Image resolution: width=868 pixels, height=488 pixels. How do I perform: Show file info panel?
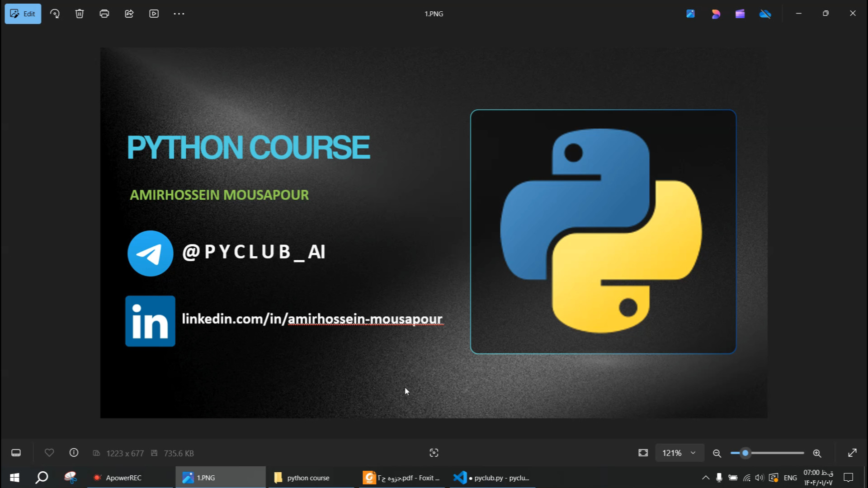point(74,453)
